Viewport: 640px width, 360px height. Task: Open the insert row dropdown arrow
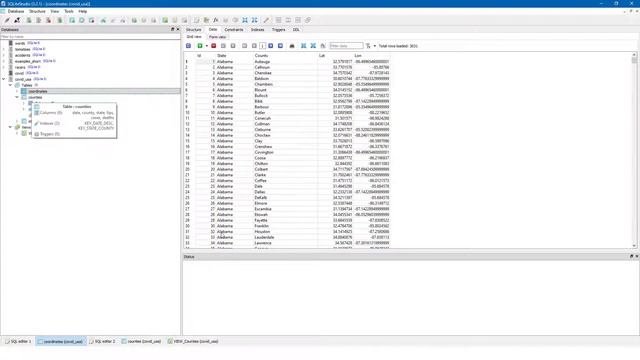point(207,46)
